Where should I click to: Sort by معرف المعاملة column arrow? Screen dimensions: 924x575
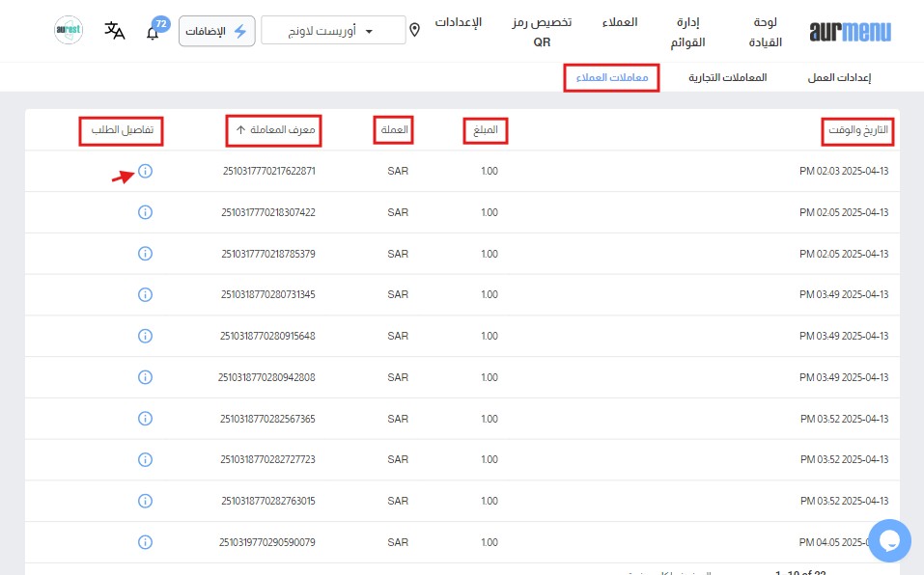pyautogui.click(x=240, y=129)
